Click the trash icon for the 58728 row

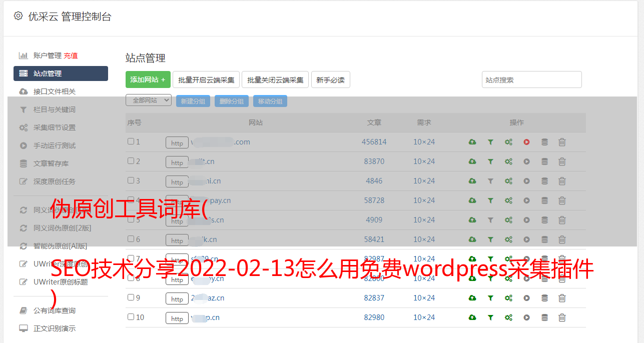pyautogui.click(x=562, y=200)
